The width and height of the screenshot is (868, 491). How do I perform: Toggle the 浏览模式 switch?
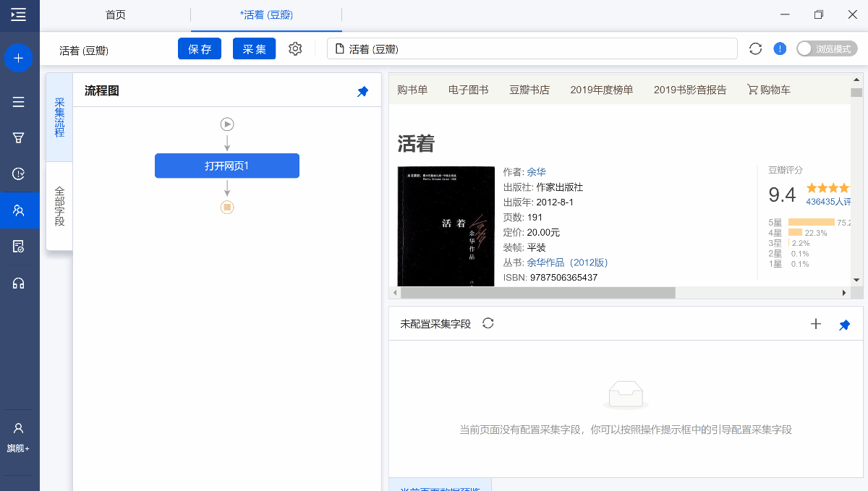(827, 48)
